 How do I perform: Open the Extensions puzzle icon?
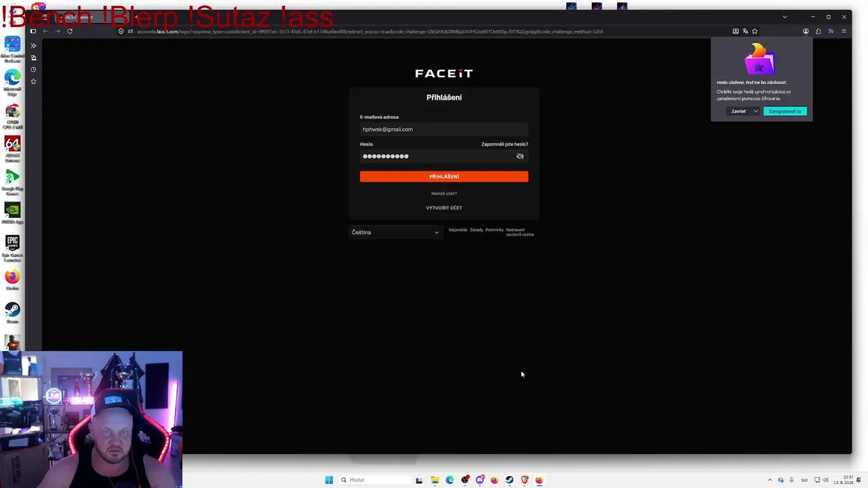tap(818, 31)
